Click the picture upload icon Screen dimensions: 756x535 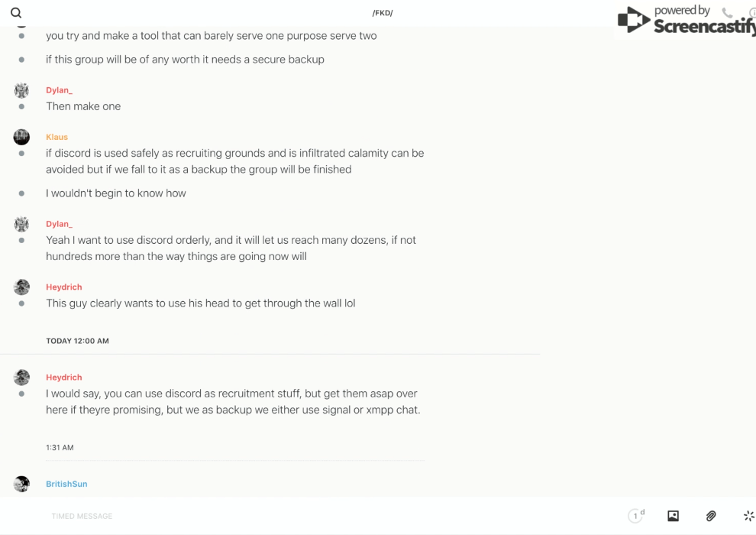(x=673, y=516)
